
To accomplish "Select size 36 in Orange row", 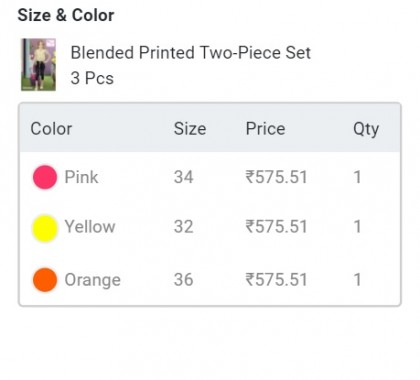I will [184, 279].
